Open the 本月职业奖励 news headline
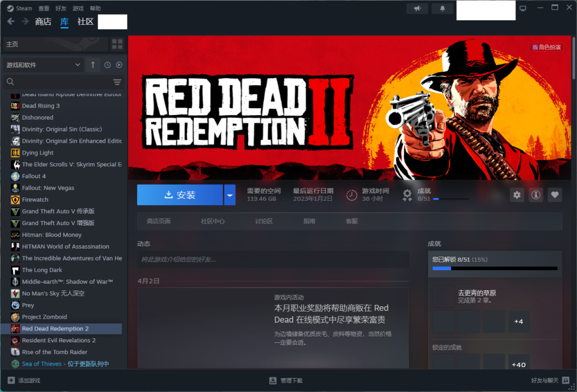This screenshot has width=577, height=392. pos(331,314)
